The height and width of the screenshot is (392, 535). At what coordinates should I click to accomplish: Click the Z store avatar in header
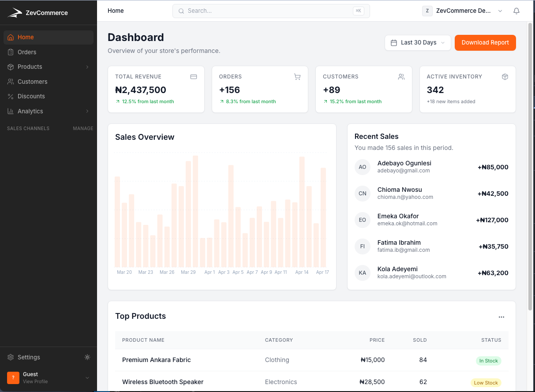coord(427,11)
